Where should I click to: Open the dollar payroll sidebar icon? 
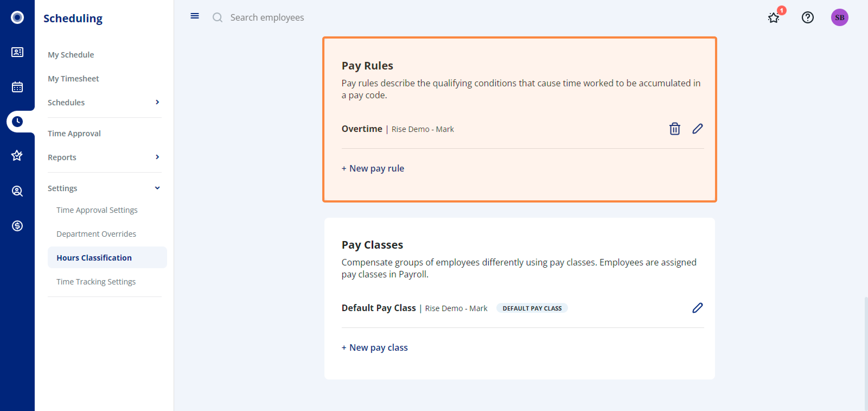17,226
